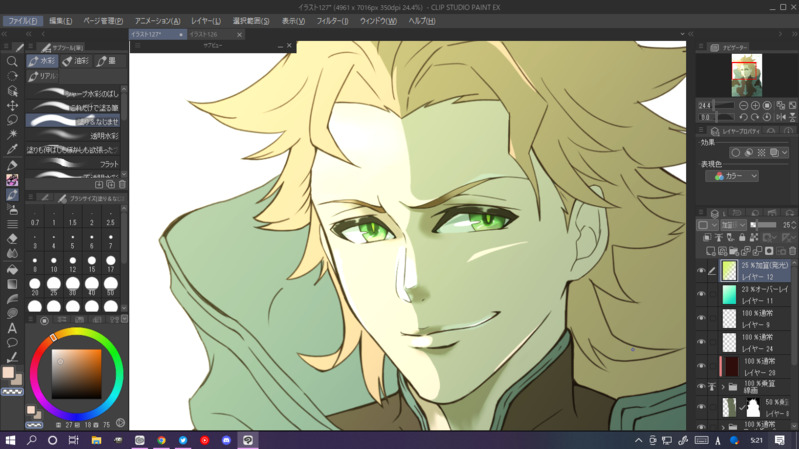799x449 pixels.
Task: Toggle visibility of レイヤー 9
Action: click(x=702, y=319)
